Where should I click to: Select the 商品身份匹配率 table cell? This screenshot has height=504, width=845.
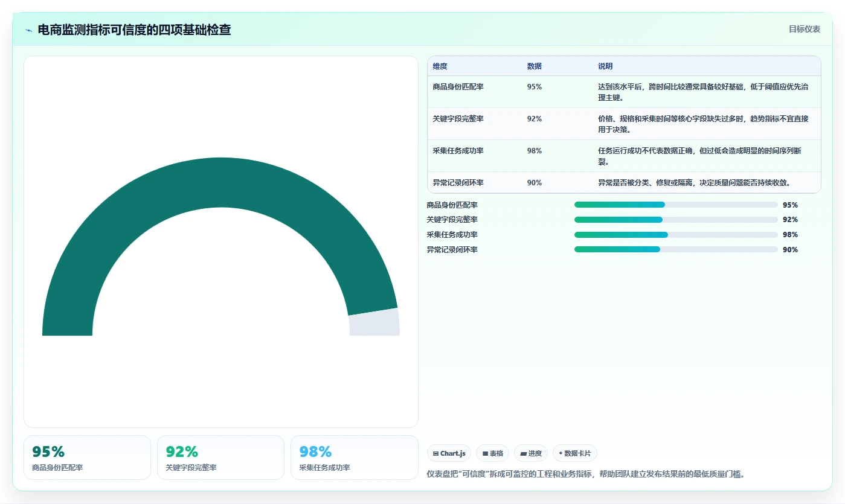click(475, 92)
